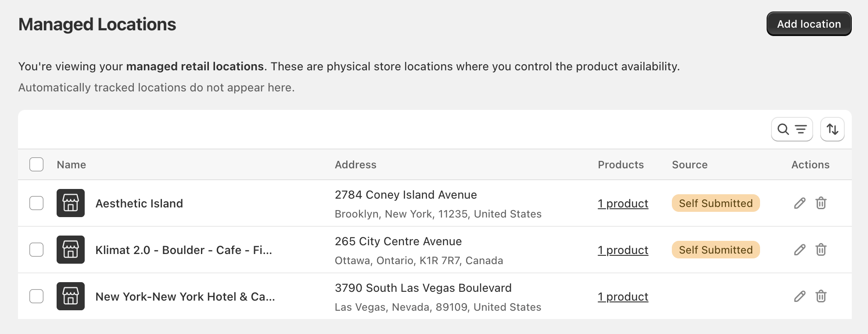Image resolution: width=868 pixels, height=334 pixels.
Task: Click the store icon beside Aesthetic Island
Action: pyautogui.click(x=70, y=203)
